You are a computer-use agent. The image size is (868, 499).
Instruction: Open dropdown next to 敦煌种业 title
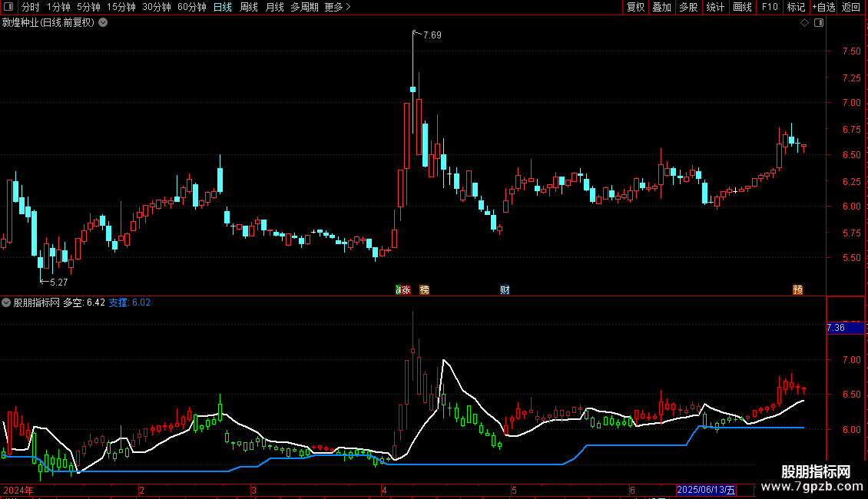point(103,23)
